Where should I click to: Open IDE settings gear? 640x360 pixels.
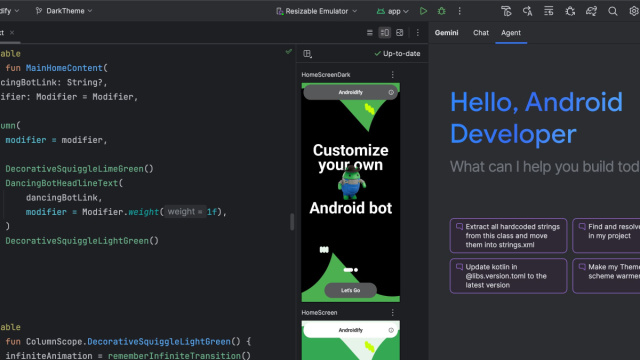pyautogui.click(x=634, y=11)
